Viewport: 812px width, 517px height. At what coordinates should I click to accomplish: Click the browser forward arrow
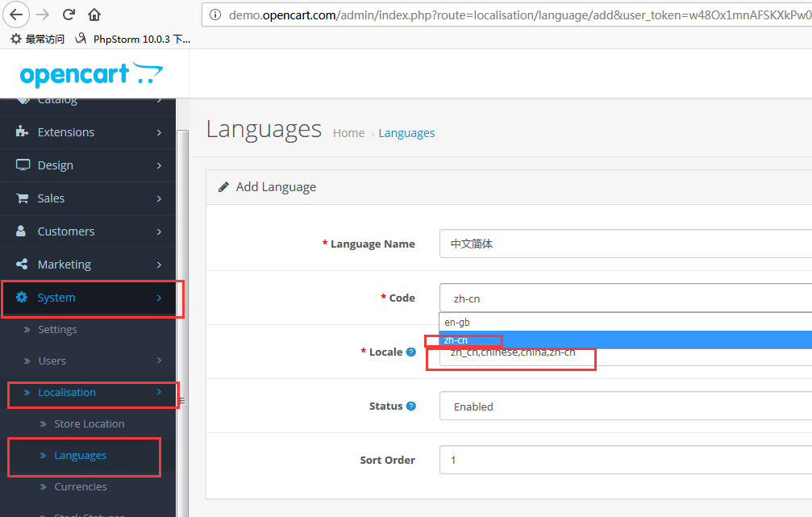tap(43, 15)
